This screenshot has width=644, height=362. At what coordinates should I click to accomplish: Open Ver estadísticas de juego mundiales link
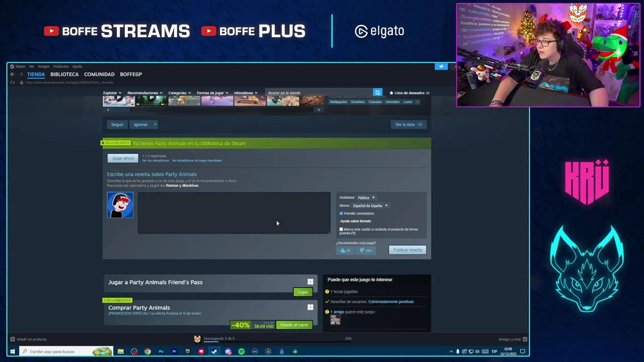click(197, 160)
